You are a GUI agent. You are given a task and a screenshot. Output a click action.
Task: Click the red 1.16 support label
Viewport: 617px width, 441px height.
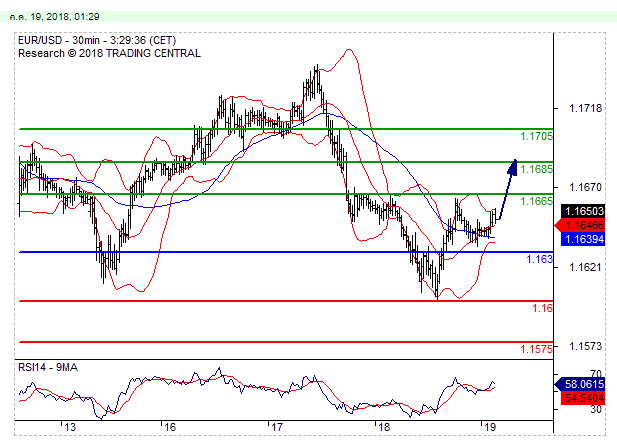click(543, 308)
